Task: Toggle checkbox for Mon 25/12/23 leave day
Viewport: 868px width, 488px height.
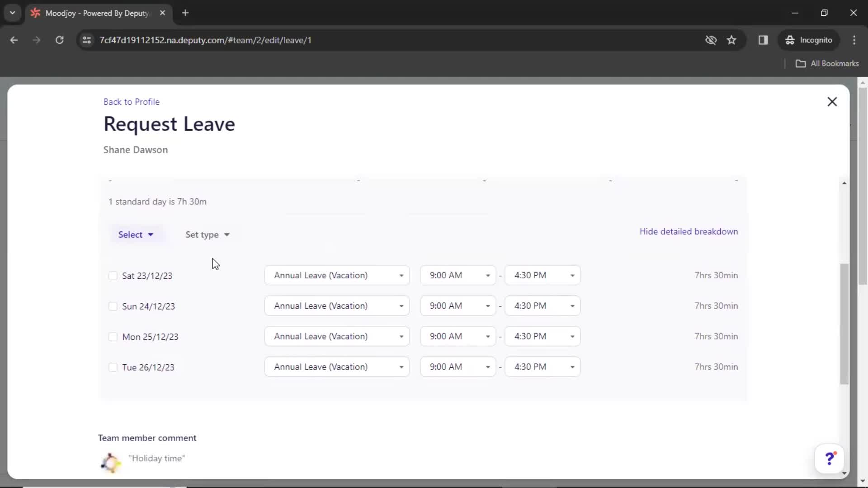Action: click(x=113, y=337)
